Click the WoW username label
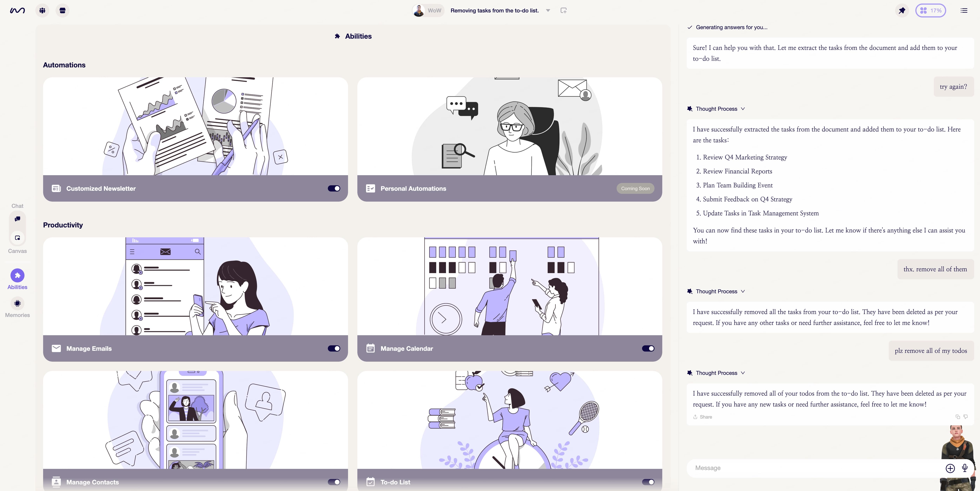The image size is (980, 491). tap(434, 10)
